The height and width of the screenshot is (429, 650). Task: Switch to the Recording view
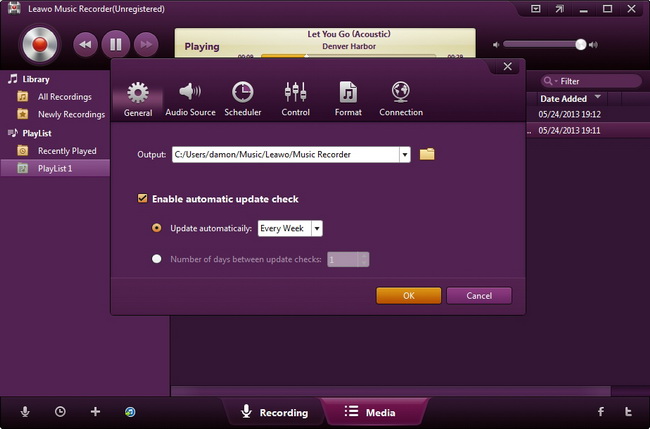(x=275, y=412)
